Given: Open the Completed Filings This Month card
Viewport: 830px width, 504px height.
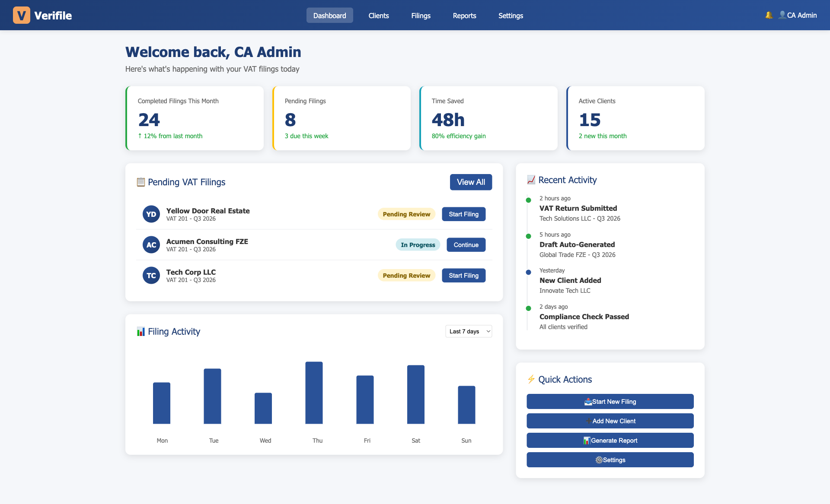Looking at the screenshot, I should tap(195, 118).
